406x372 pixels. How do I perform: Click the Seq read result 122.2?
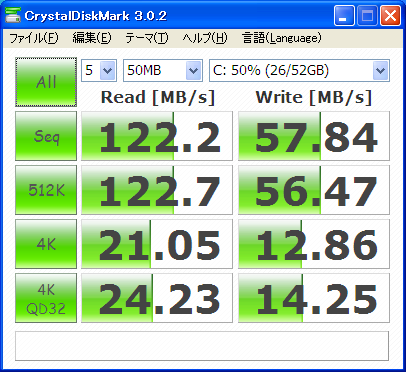pos(157,136)
